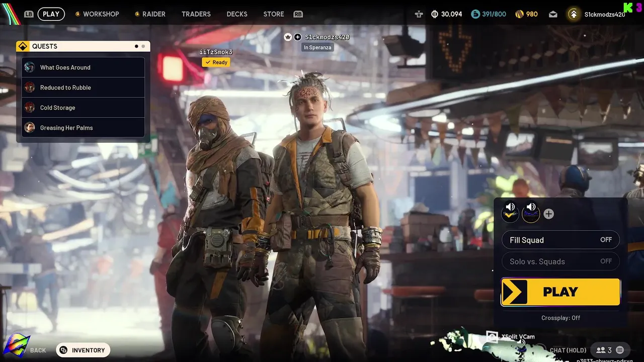Open the squad members count icon
Image resolution: width=644 pixels, height=362 pixels.
point(604,350)
